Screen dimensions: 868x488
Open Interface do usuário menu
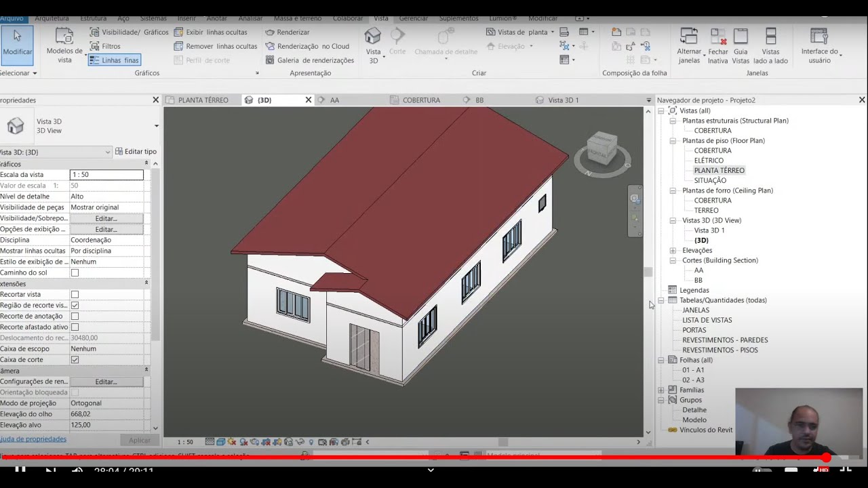click(820, 45)
